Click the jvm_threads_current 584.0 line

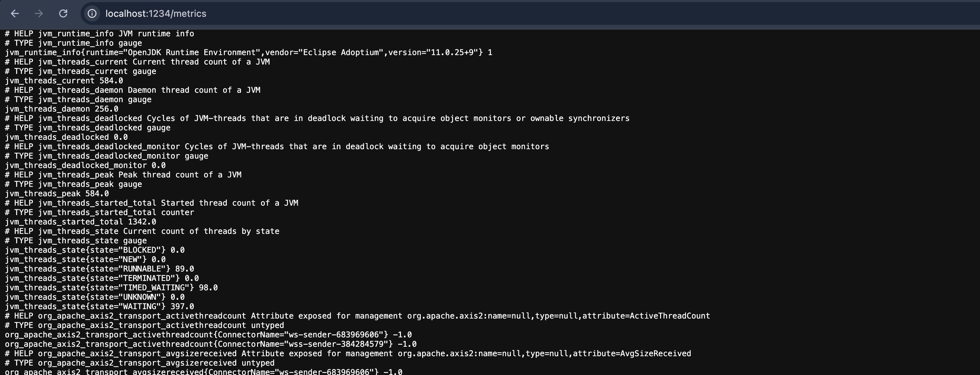click(64, 81)
